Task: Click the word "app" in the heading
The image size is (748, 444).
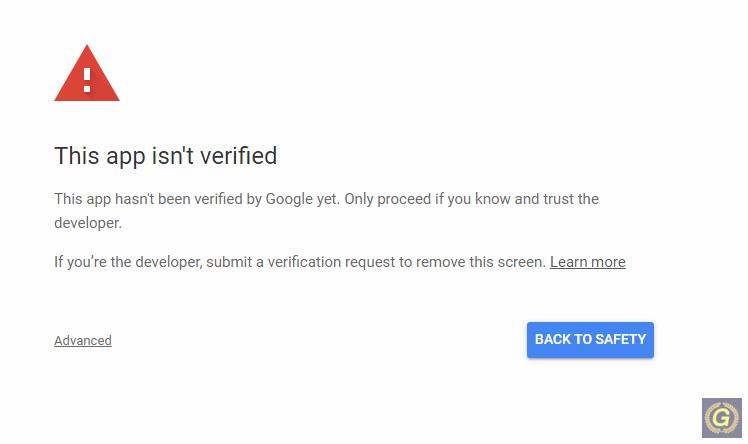Action: pyautogui.click(x=122, y=156)
